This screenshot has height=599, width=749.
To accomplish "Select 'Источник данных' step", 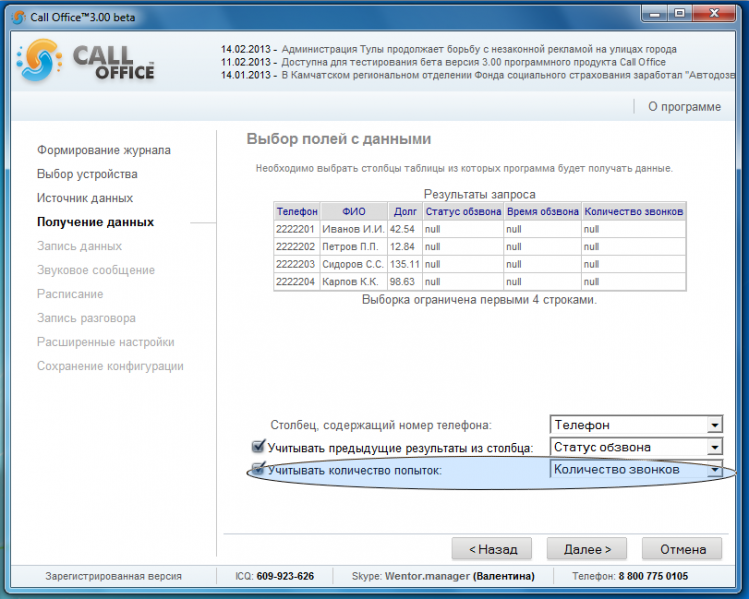I will tap(85, 198).
